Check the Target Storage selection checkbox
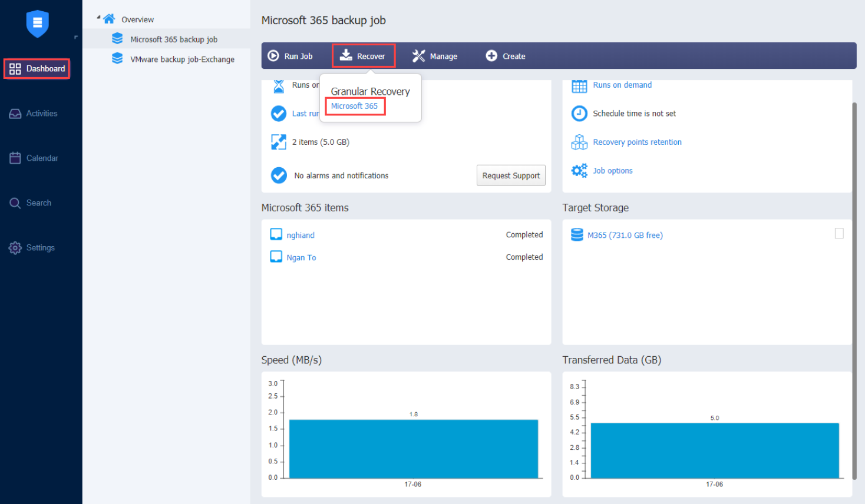Screen dimensions: 865x504 pyautogui.click(x=839, y=233)
